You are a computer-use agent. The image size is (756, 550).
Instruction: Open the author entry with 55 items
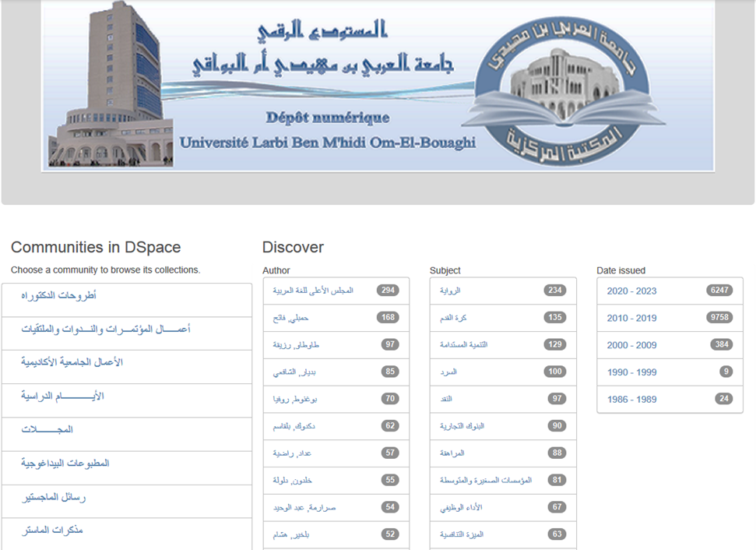click(x=292, y=481)
